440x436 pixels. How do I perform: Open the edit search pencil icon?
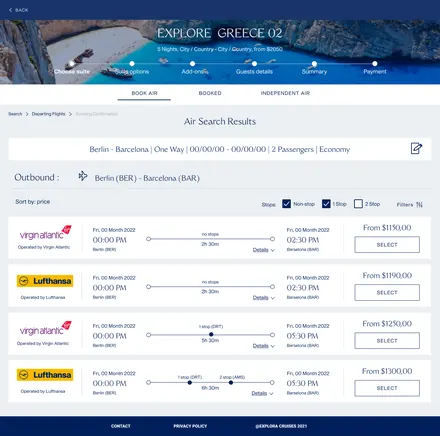point(416,148)
